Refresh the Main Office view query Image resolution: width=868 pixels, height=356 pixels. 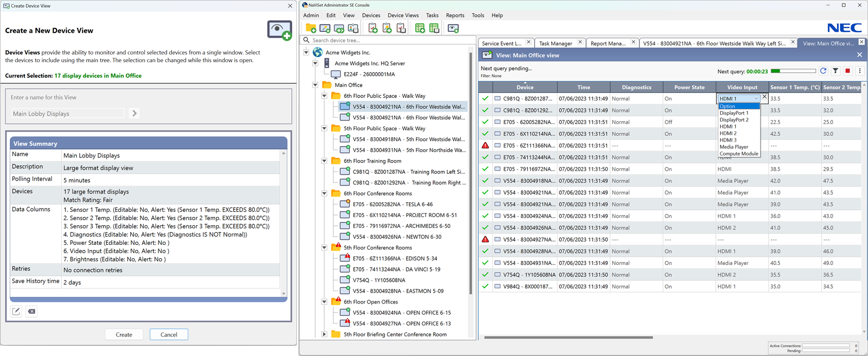tap(823, 71)
